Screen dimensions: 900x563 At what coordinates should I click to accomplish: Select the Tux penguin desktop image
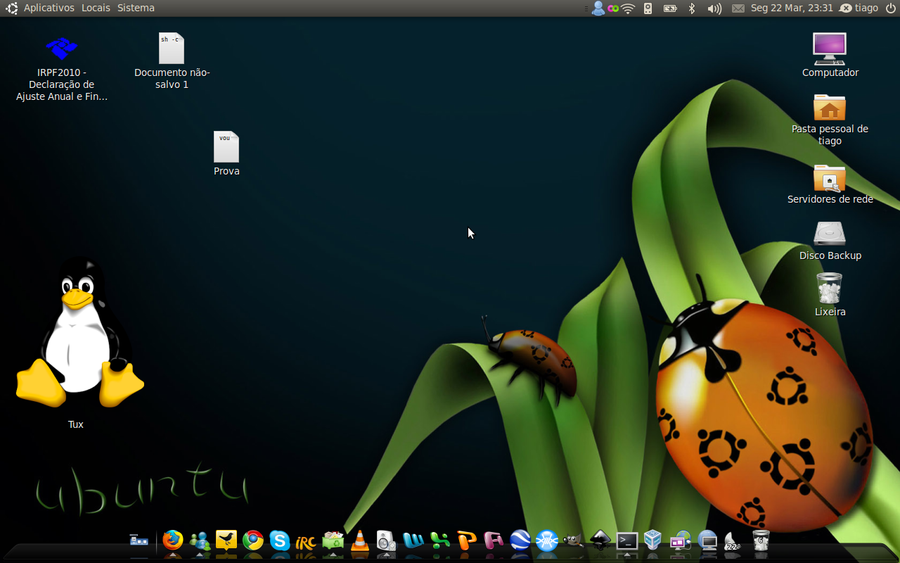(79, 333)
